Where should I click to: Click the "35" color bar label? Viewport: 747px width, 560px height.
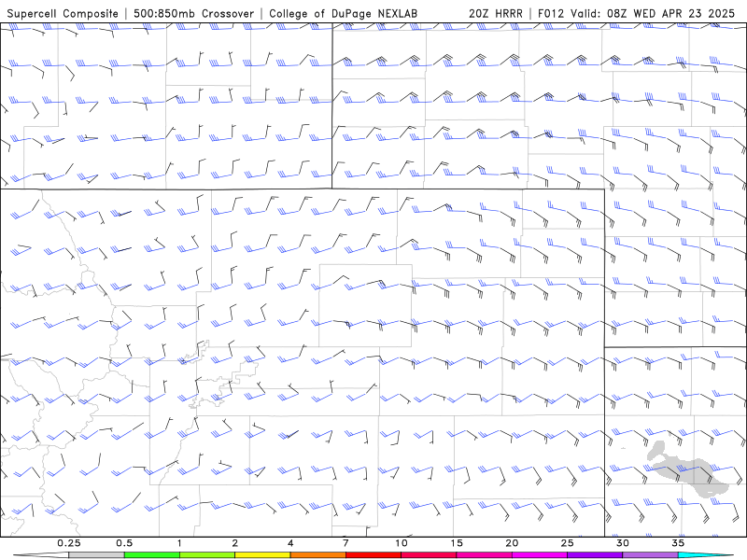678,543
